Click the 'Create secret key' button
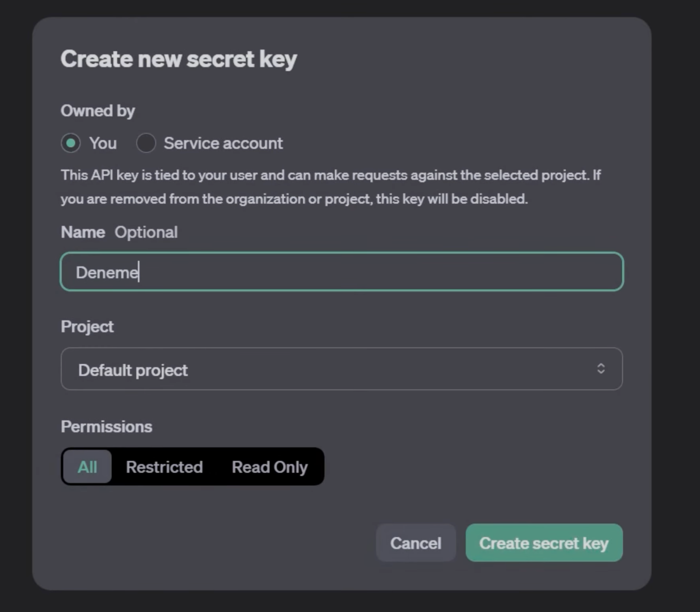Image resolution: width=700 pixels, height=612 pixels. [x=543, y=543]
